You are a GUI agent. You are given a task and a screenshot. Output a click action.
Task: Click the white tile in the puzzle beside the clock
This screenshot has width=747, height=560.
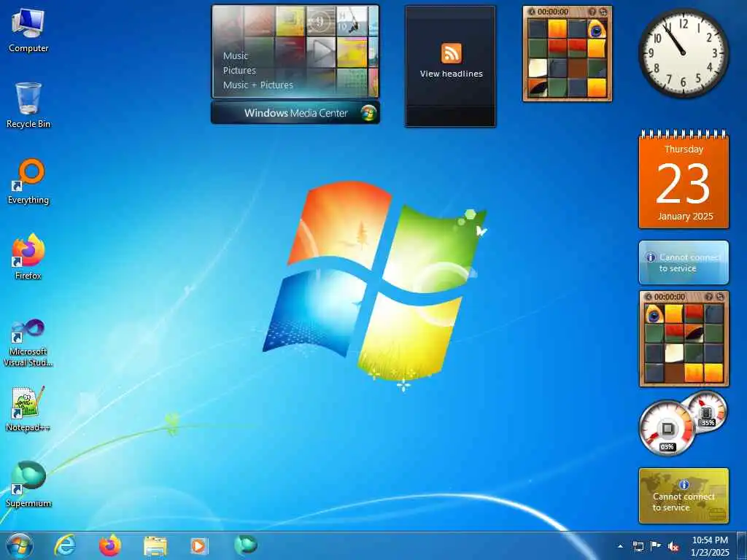[x=538, y=68]
